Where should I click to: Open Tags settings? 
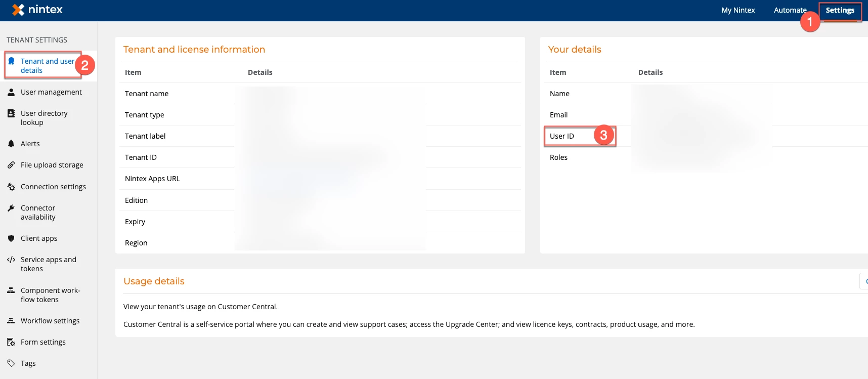click(28, 363)
